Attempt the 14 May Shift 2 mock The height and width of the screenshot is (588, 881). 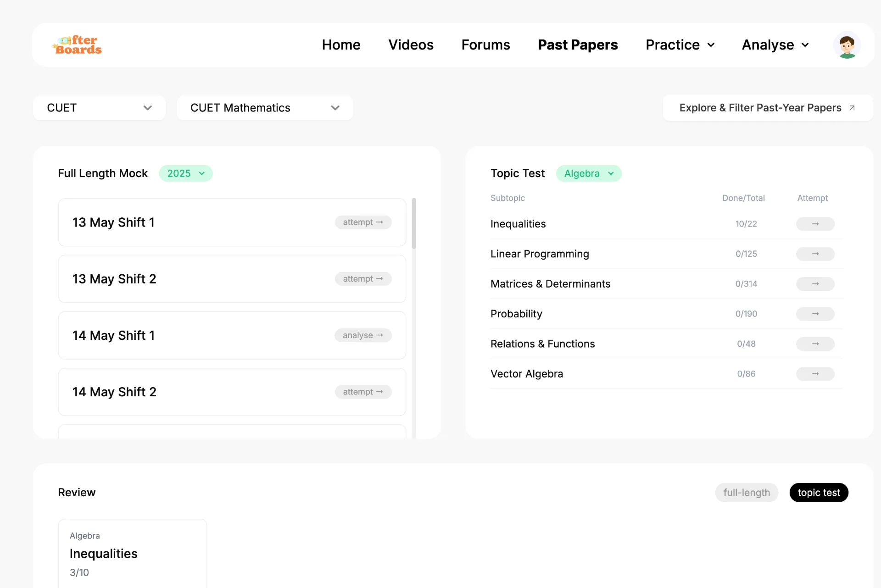tap(363, 392)
